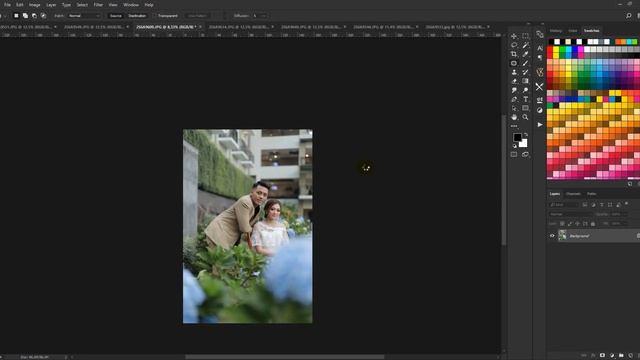Select the Clone Stamp tool
Image resolution: width=640 pixels, height=360 pixels.
coord(514,72)
